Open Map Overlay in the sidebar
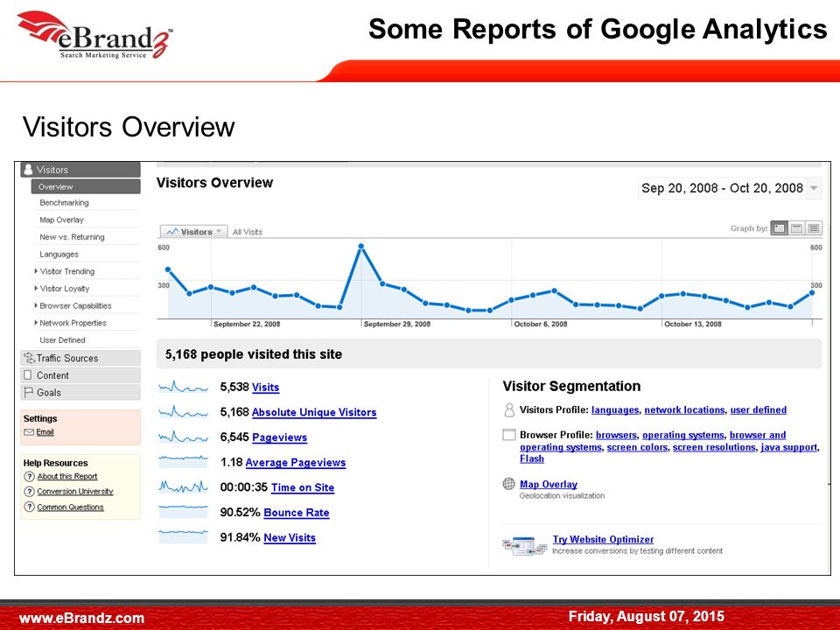The image size is (840, 630). click(61, 220)
